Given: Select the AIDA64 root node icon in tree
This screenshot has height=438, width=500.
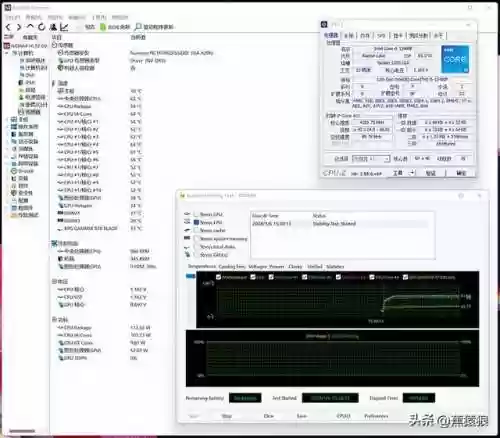Looking at the screenshot, I should coord(7,45).
